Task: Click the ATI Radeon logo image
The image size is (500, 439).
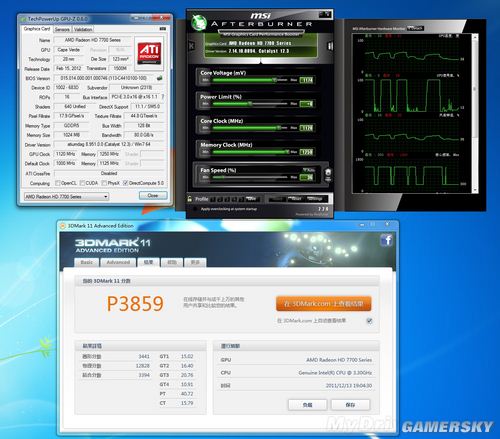Action: coord(149,53)
